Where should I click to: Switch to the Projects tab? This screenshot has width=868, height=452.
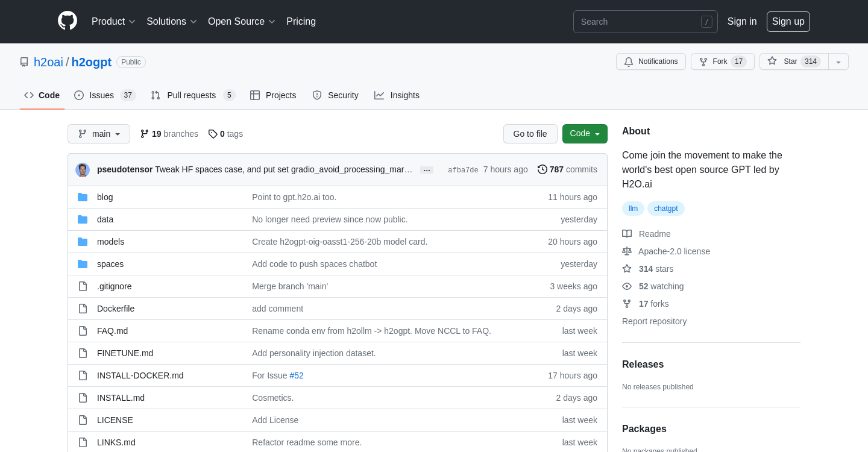coord(273,95)
